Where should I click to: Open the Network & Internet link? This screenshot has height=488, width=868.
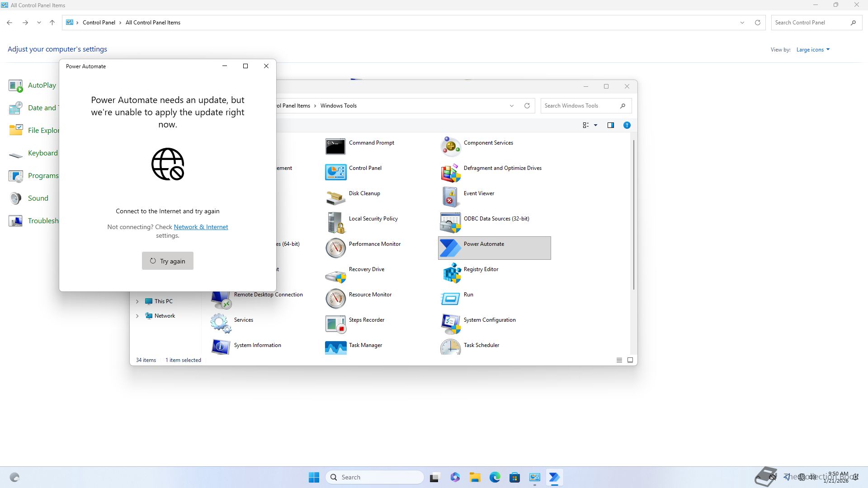point(201,227)
